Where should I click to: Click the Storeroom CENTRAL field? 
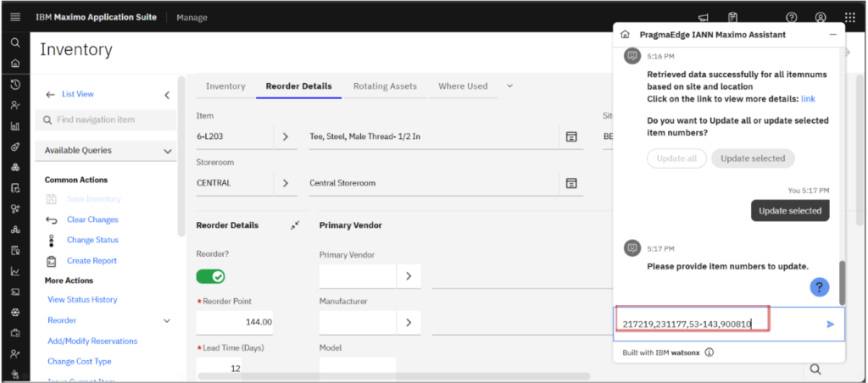point(235,183)
